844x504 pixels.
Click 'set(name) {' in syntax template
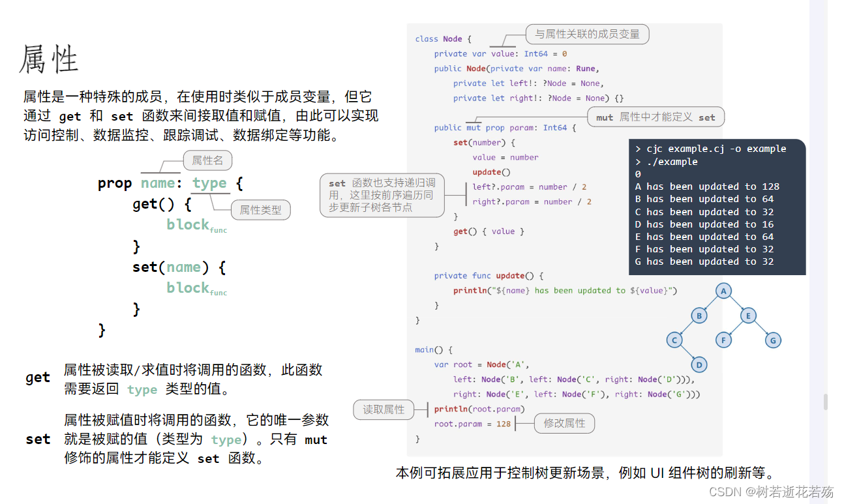pos(179,267)
